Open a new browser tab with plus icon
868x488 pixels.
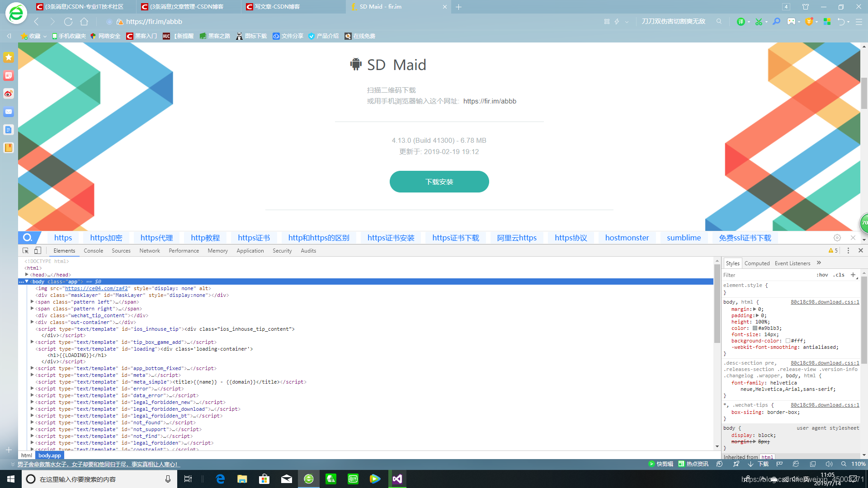[x=458, y=7]
